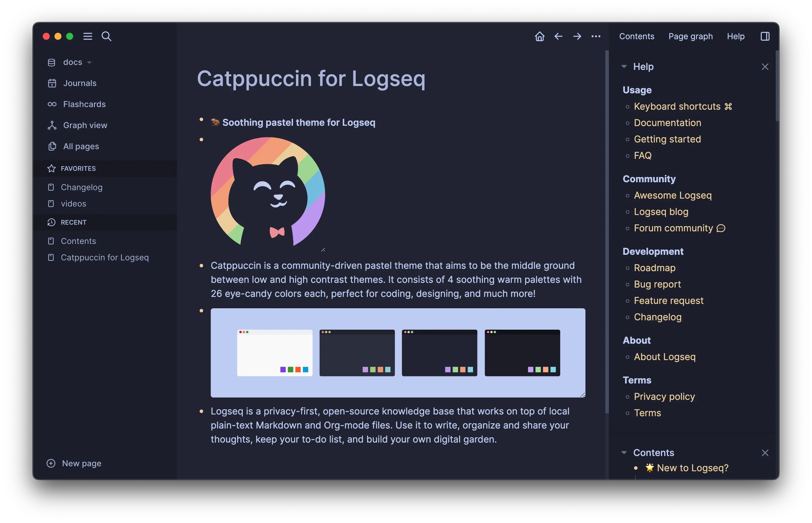The height and width of the screenshot is (523, 812).
Task: Close the Help panel with X
Action: coord(765,67)
